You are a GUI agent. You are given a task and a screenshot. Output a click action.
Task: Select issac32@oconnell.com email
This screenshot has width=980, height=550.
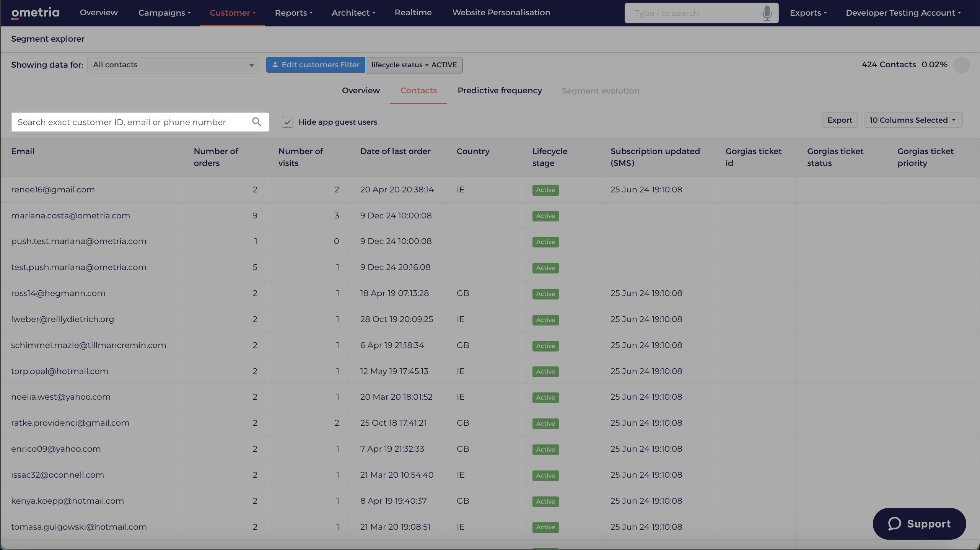tap(57, 475)
